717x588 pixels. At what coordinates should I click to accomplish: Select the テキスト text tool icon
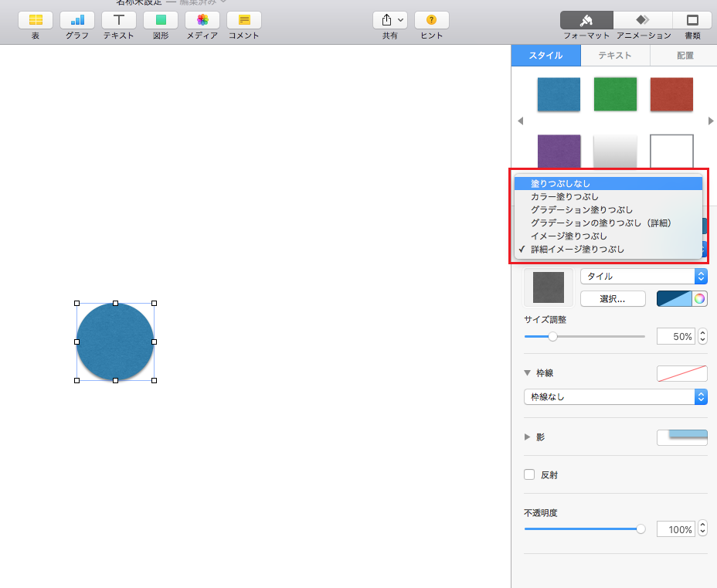coord(119,20)
